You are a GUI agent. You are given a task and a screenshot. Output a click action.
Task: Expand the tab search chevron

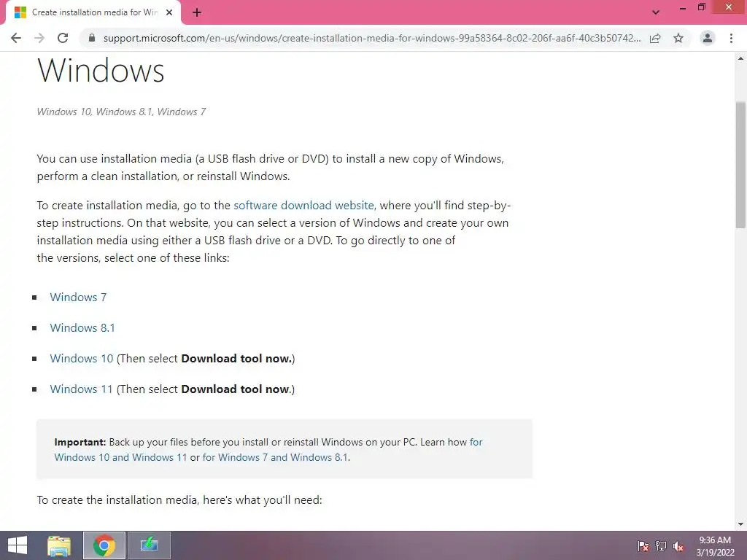656,12
